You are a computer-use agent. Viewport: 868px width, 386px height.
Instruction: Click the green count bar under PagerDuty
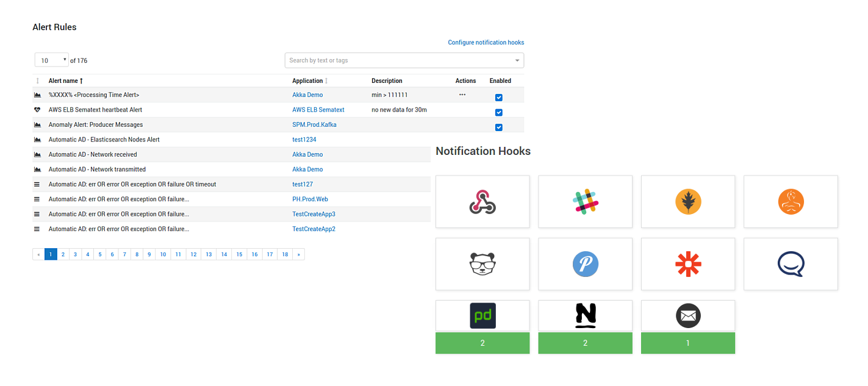click(x=482, y=343)
